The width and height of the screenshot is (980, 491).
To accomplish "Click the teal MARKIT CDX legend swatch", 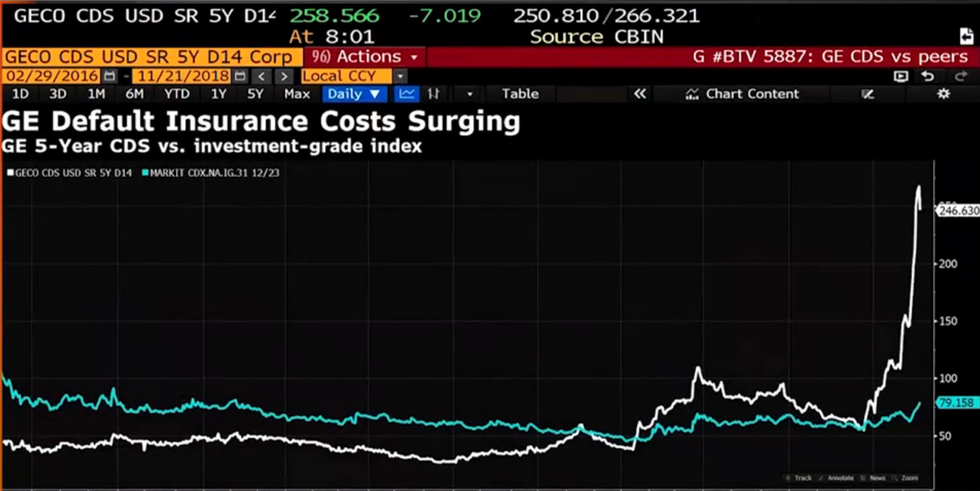I will [145, 173].
